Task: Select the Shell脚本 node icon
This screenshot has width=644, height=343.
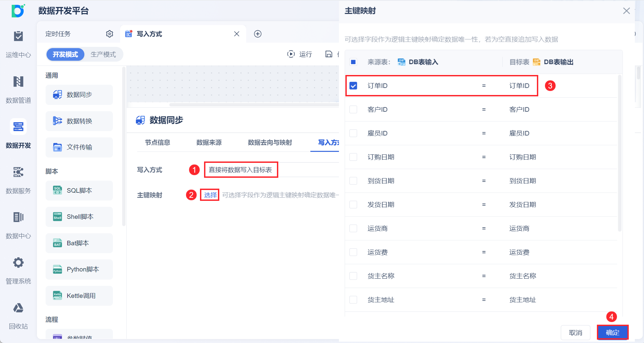Action: [58, 217]
